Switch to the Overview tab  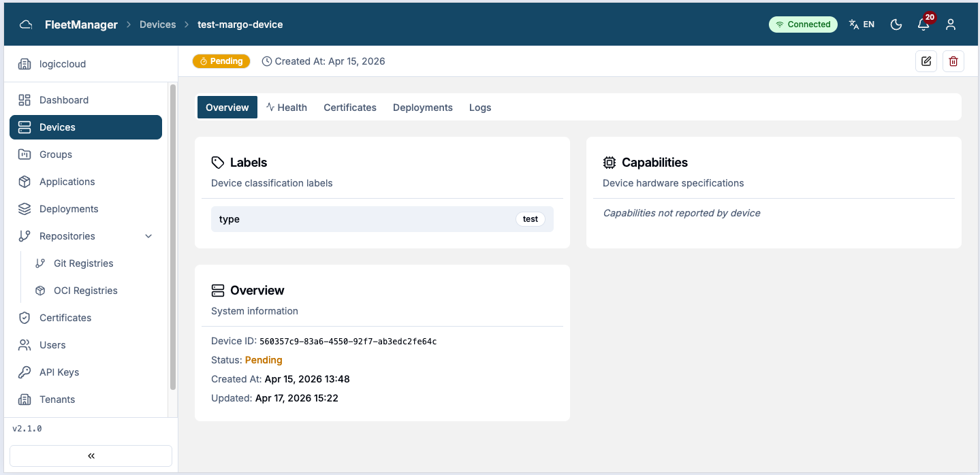point(227,108)
